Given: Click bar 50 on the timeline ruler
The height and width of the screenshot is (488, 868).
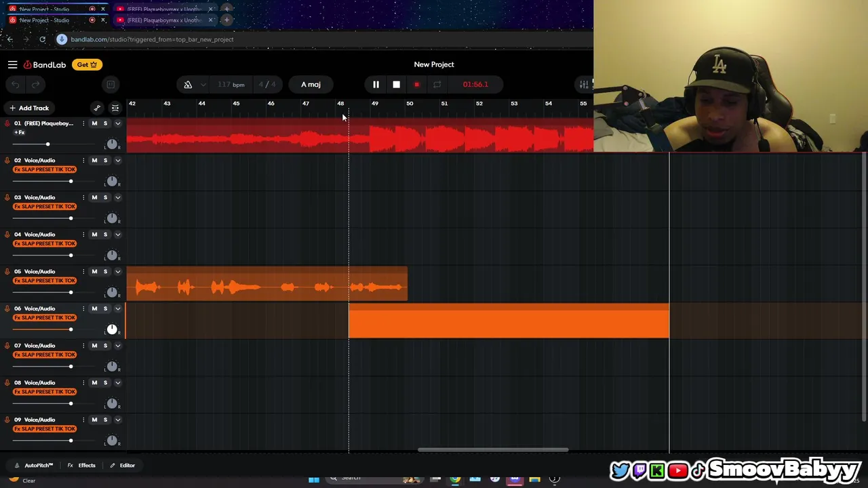Looking at the screenshot, I should pos(410,104).
